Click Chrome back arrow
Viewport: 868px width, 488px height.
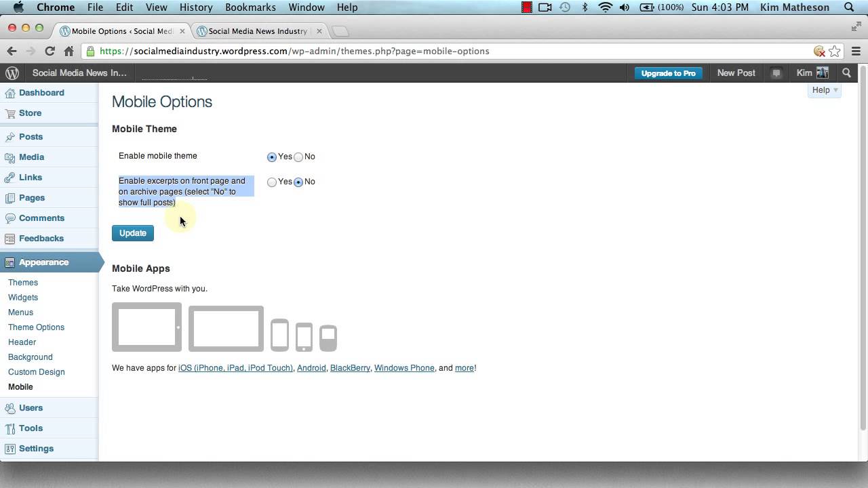tap(12, 51)
